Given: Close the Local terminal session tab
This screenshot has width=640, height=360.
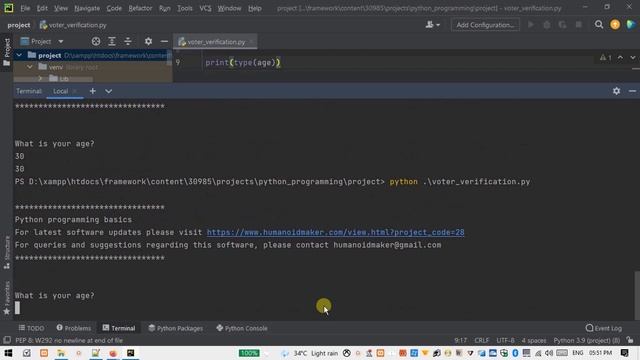Looking at the screenshot, I should [75, 91].
